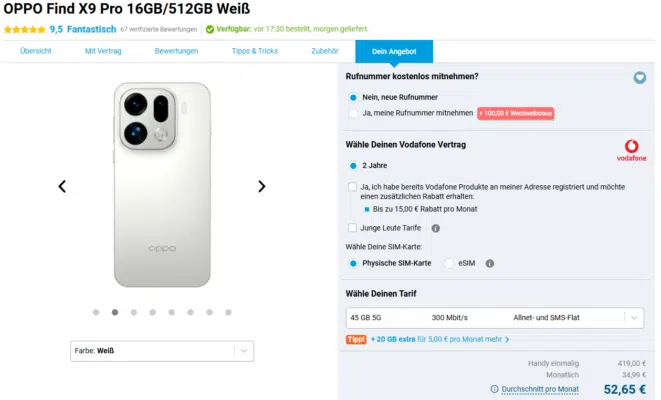Expand the 20 GB extra offer chevron
Image resolution: width=661 pixels, height=400 pixels.
pyautogui.click(x=508, y=340)
